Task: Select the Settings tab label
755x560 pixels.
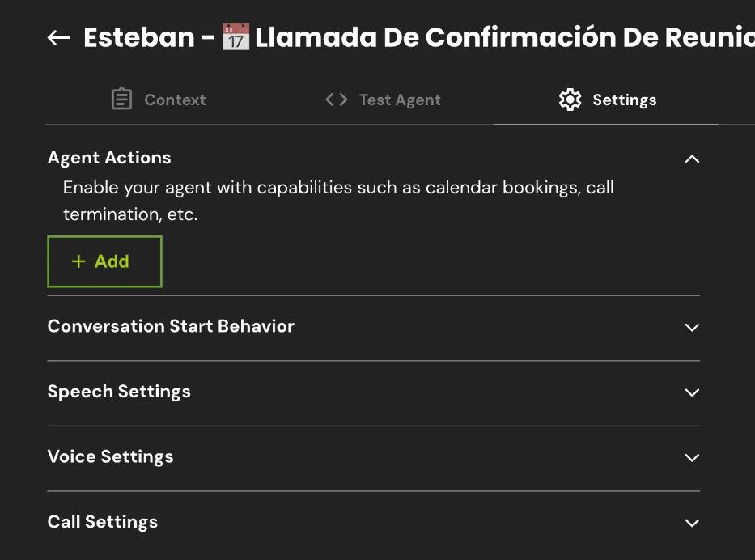Action: click(x=624, y=100)
